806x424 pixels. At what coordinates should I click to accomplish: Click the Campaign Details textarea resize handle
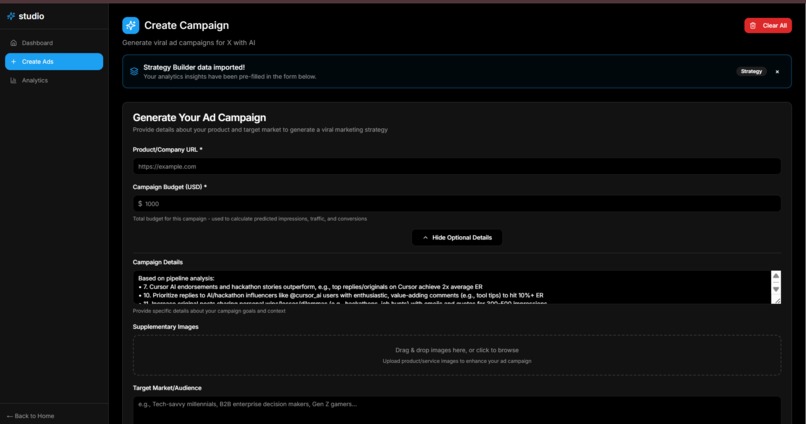tap(777, 301)
